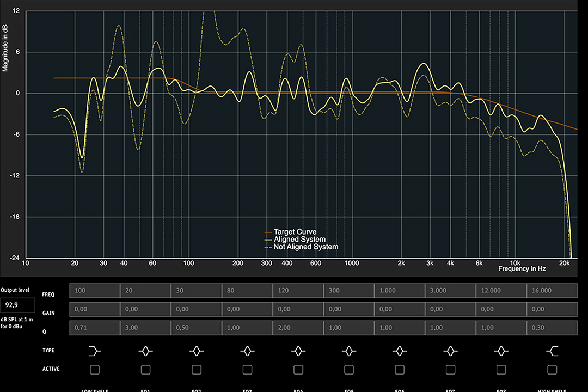Enable the Active checkbox for the 16.000 Hz band

click(552, 370)
